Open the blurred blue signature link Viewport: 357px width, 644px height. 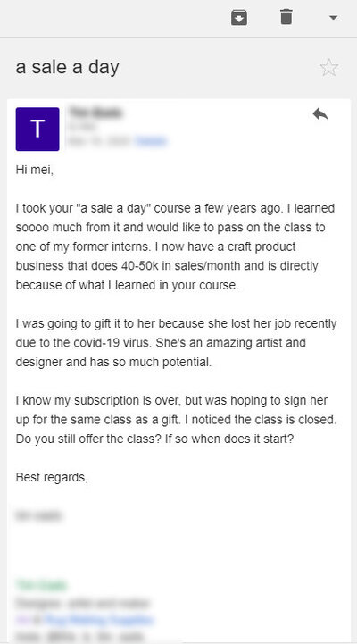pyautogui.click(x=98, y=619)
